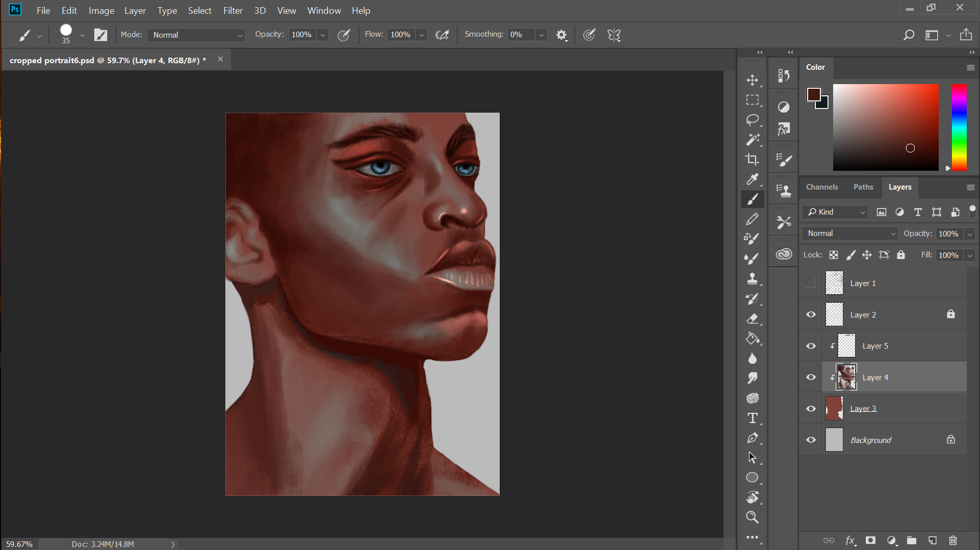Open the layer Kind filter dropdown
This screenshot has height=550, width=980.
835,212
